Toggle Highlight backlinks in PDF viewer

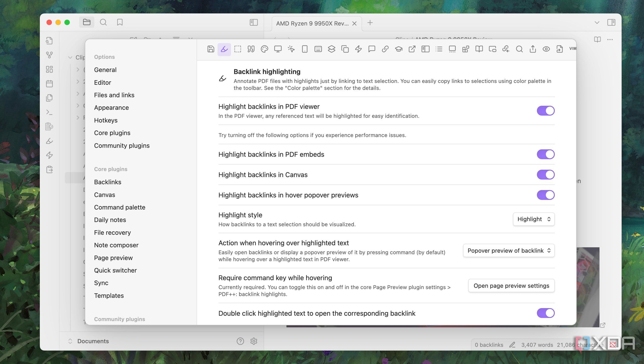click(x=546, y=111)
